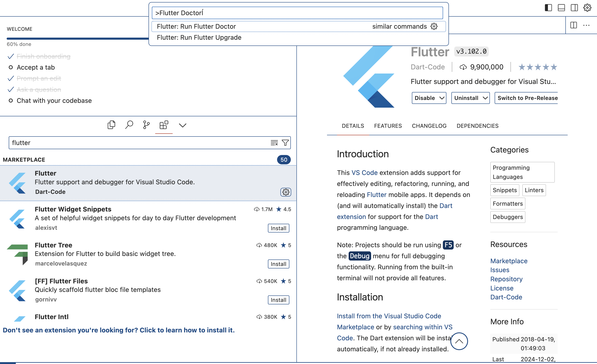Screen dimensions: 597x364
Task: Expand additional views chevron
Action: click(182, 125)
